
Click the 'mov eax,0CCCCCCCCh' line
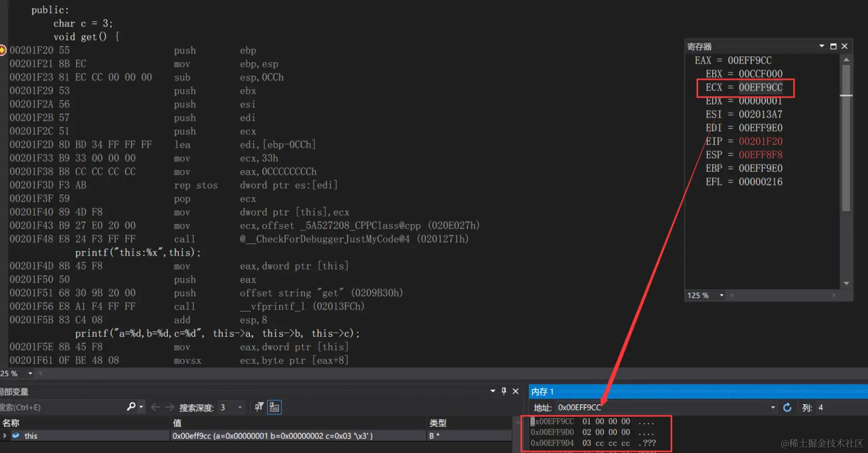pyautogui.click(x=163, y=172)
